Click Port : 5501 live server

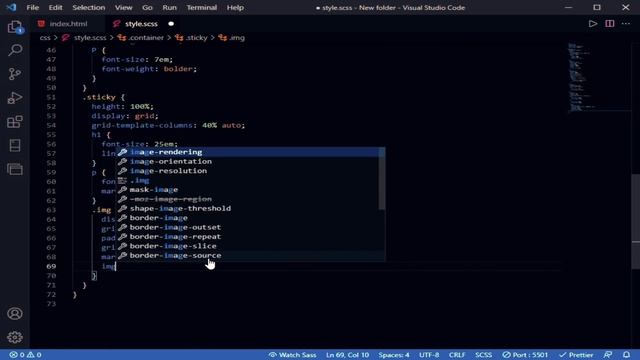tap(525, 355)
